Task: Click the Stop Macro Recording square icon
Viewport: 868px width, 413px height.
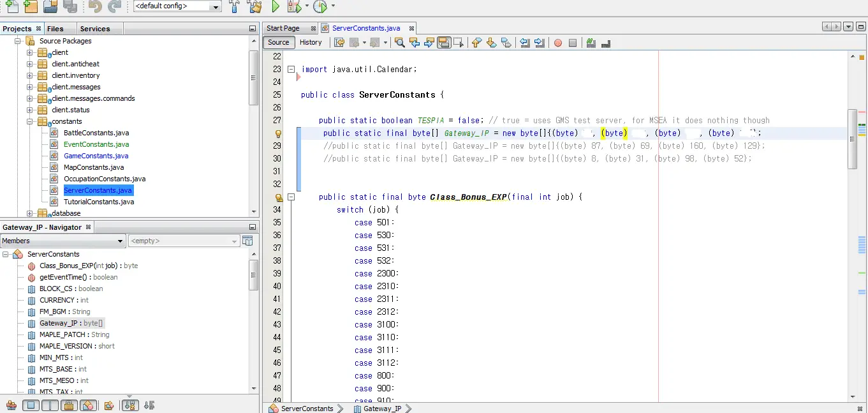Action: coord(573,43)
